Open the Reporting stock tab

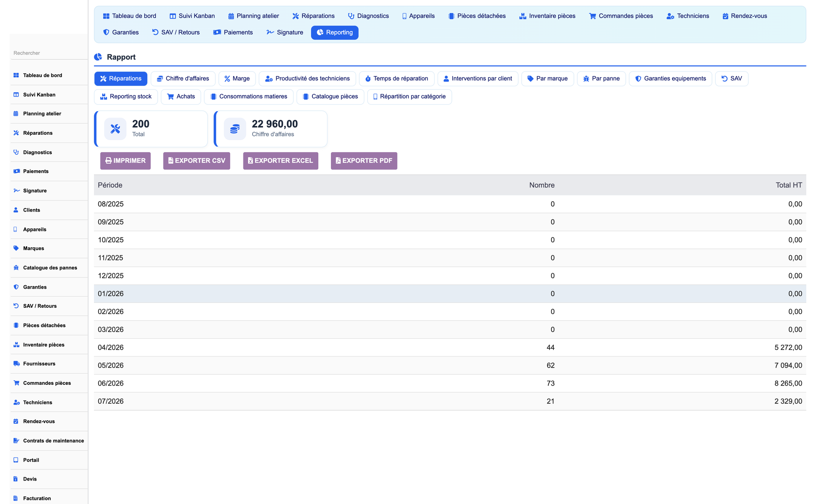tap(126, 97)
